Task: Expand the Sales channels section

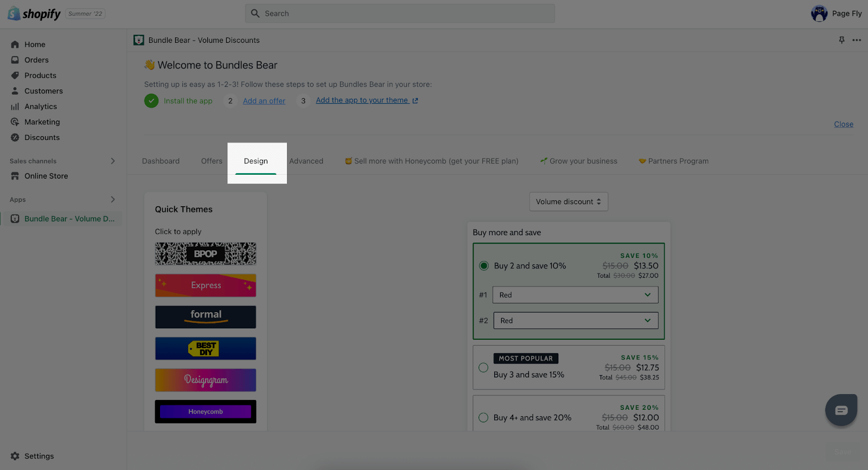Action: 113,161
